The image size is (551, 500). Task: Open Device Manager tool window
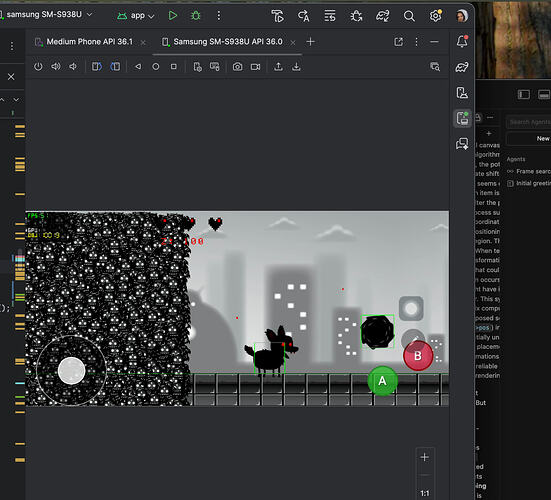462,93
